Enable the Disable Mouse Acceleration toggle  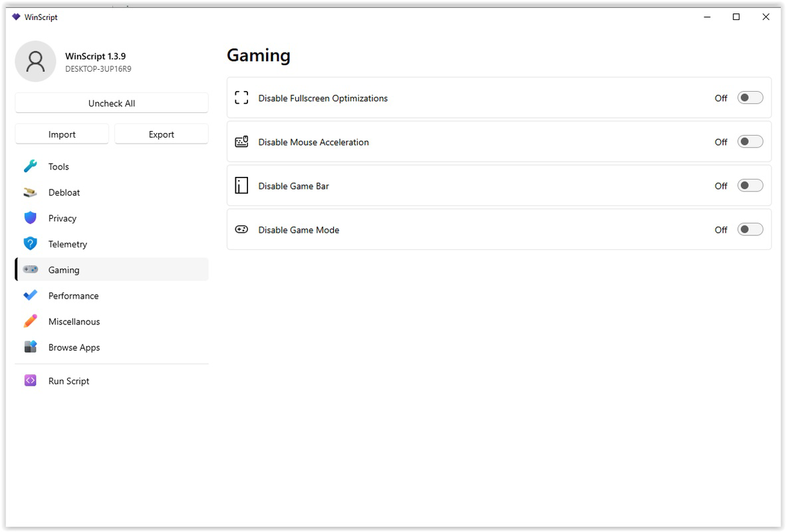750,142
